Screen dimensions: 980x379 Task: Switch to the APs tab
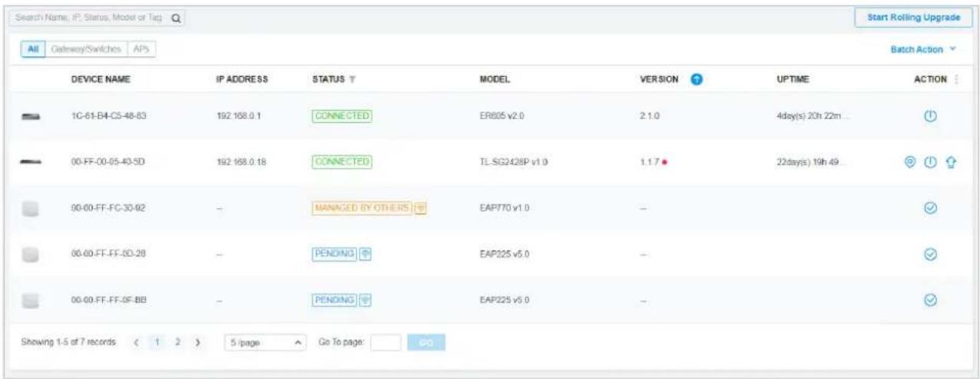click(141, 48)
